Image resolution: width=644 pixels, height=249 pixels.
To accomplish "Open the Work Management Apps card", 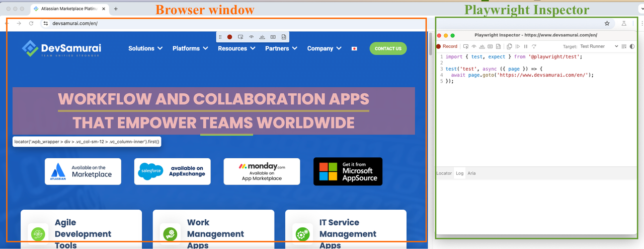I will [213, 229].
